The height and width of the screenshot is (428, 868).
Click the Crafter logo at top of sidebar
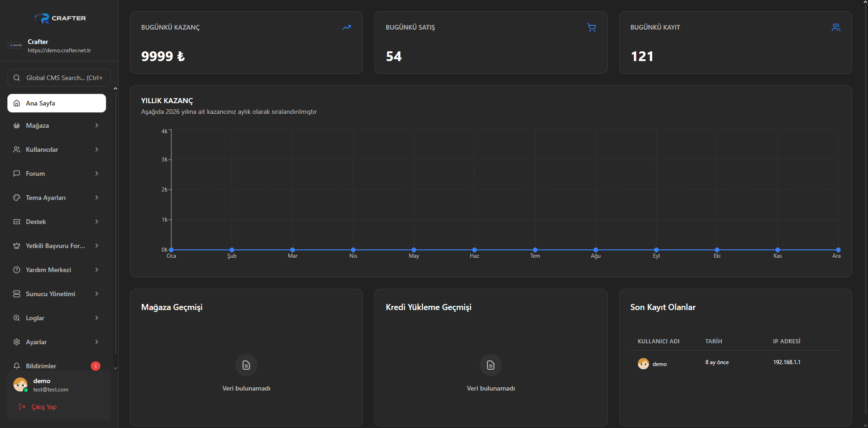[x=60, y=18]
